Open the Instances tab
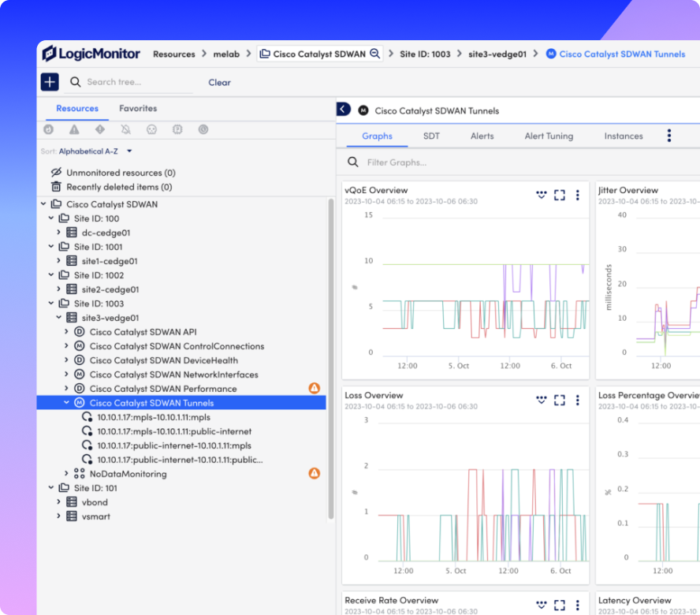700x615 pixels. (624, 136)
